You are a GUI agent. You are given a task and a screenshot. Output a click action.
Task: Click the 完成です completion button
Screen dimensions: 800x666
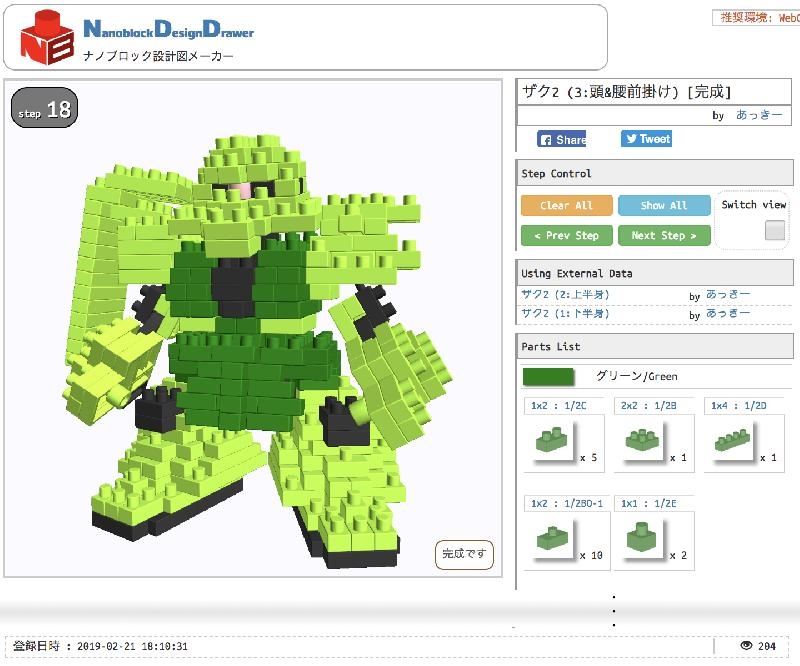[x=466, y=553]
